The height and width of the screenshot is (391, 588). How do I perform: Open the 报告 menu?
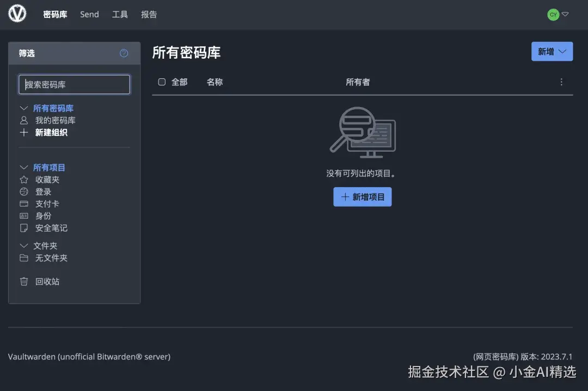tap(149, 14)
